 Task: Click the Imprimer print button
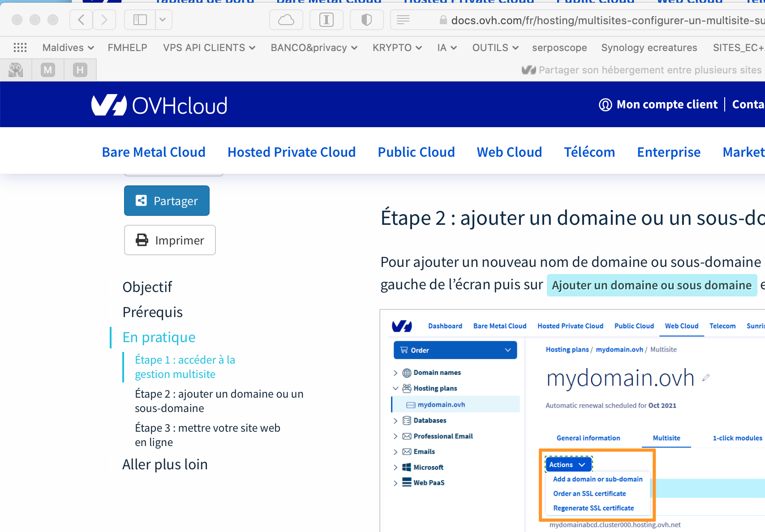click(170, 240)
